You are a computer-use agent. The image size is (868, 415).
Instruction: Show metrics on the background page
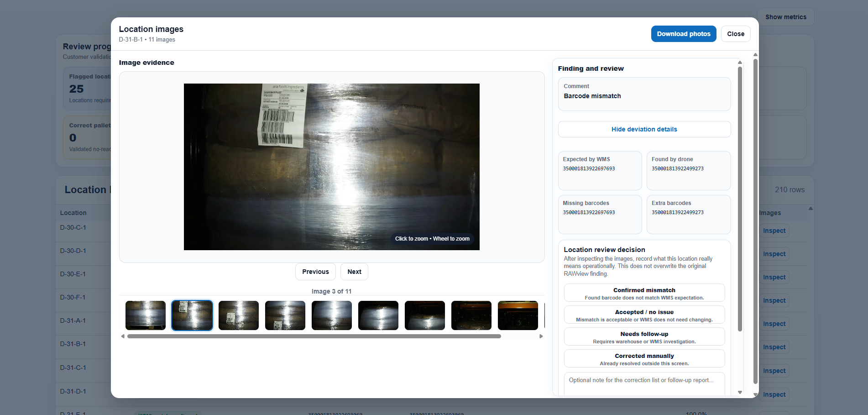pos(786,17)
